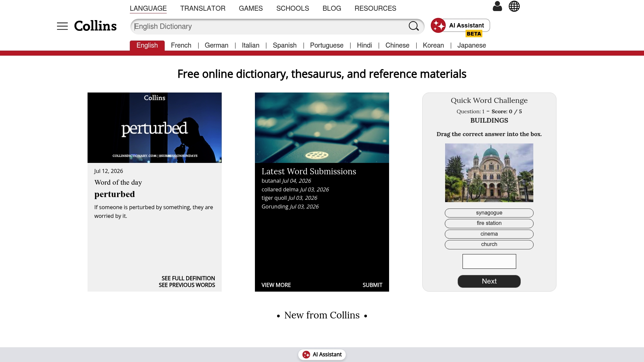Viewport: 644px width, 362px height.
Task: Open the RESOURCES menu
Action: pyautogui.click(x=375, y=8)
